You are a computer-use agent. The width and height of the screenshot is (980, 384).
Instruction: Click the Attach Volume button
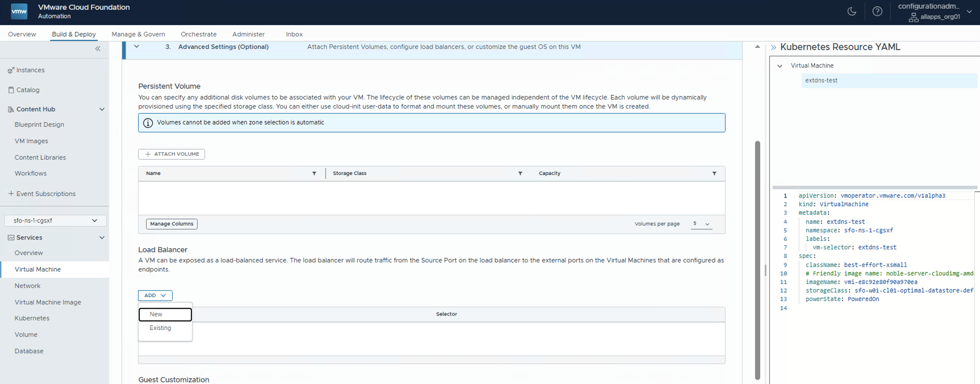pyautogui.click(x=171, y=154)
